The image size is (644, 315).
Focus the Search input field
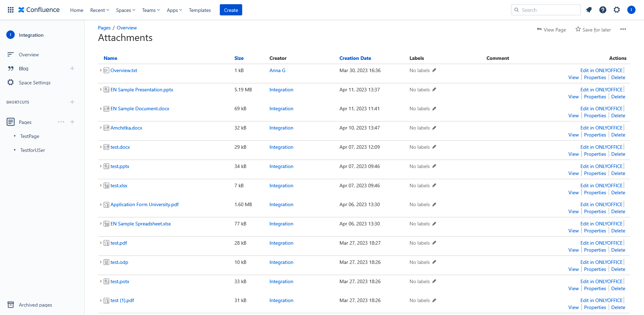point(546,10)
